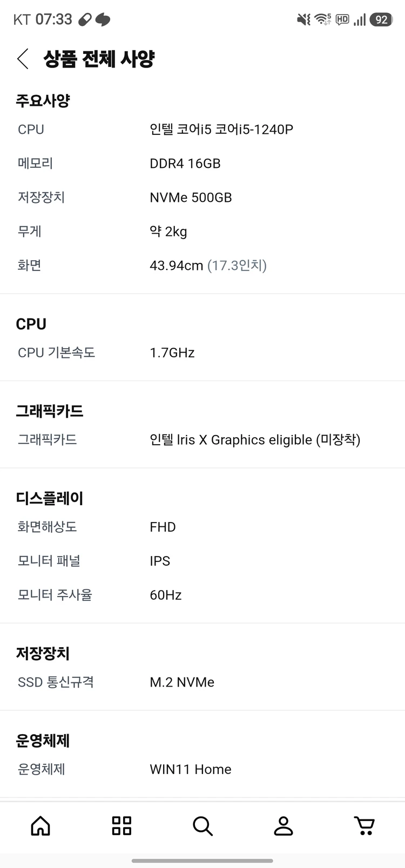Viewport: 405px width, 868px height.
Task: Open the Home tab icon
Action: click(x=40, y=825)
